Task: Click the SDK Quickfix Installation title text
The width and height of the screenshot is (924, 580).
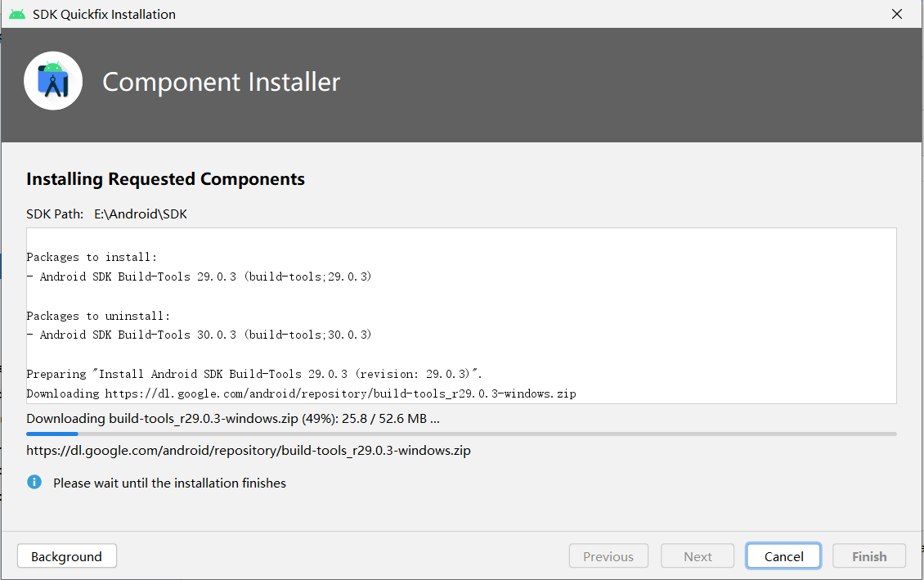Action: (x=103, y=14)
